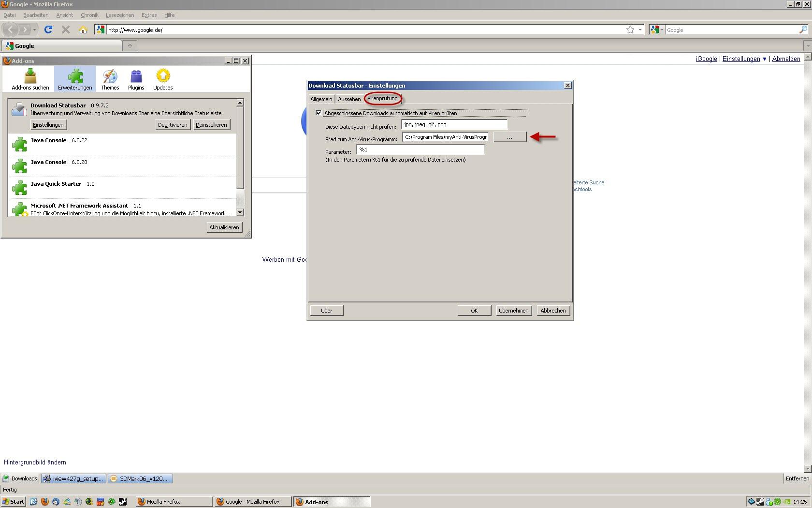812x508 pixels.
Task: Click the Abmelden link
Action: tap(786, 59)
